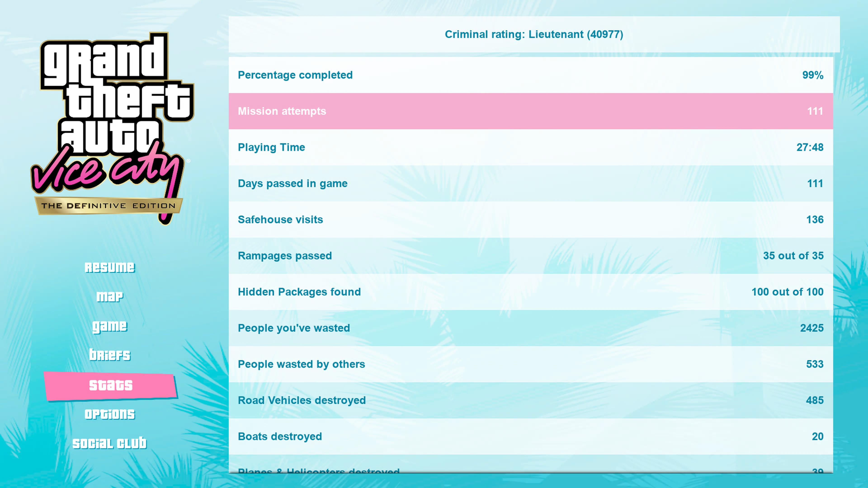
Task: Click the Hidden Packages found row
Action: point(531,292)
